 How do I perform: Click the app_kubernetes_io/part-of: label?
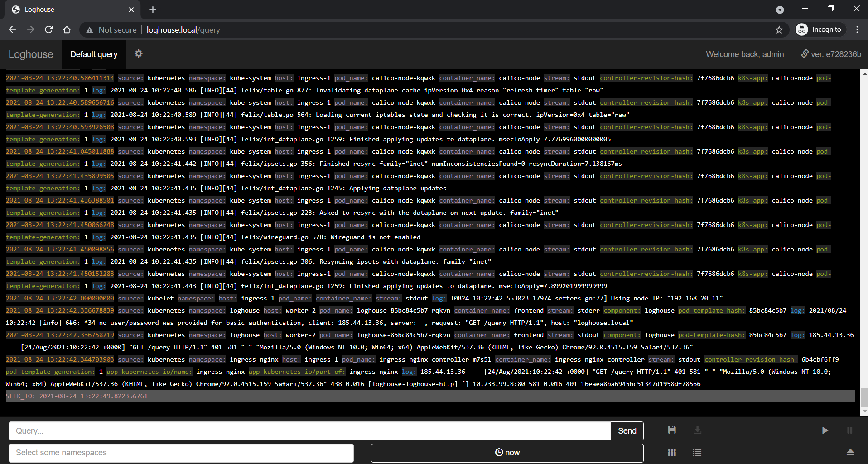click(x=297, y=372)
